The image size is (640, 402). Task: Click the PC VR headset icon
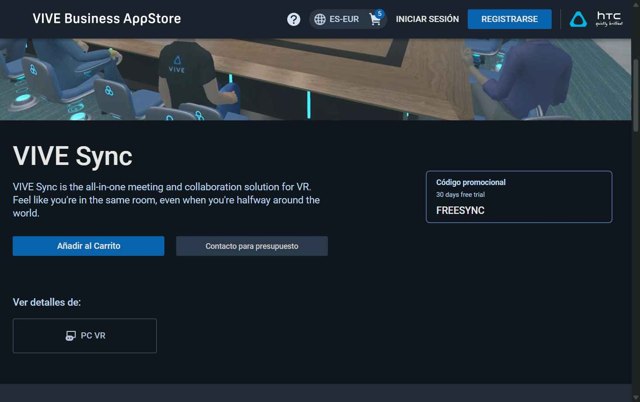pyautogui.click(x=70, y=335)
